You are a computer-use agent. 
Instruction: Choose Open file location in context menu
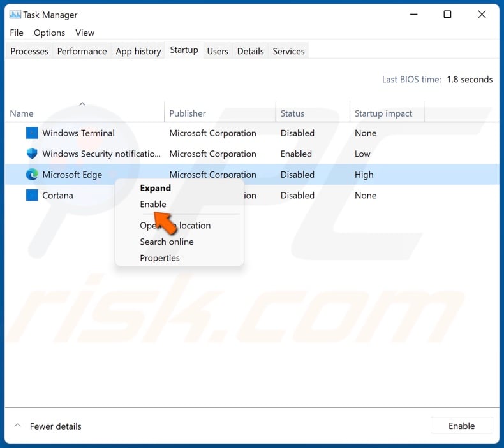click(x=175, y=226)
